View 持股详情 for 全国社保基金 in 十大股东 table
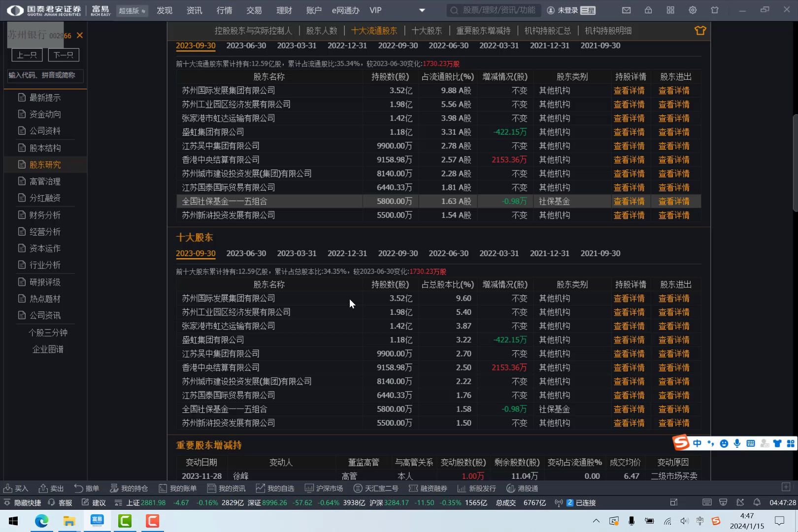 tap(629, 409)
